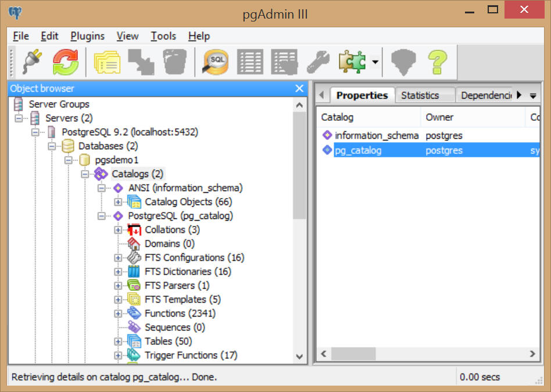Click the Object browser vertical scrollbar thumb

pyautogui.click(x=299, y=165)
